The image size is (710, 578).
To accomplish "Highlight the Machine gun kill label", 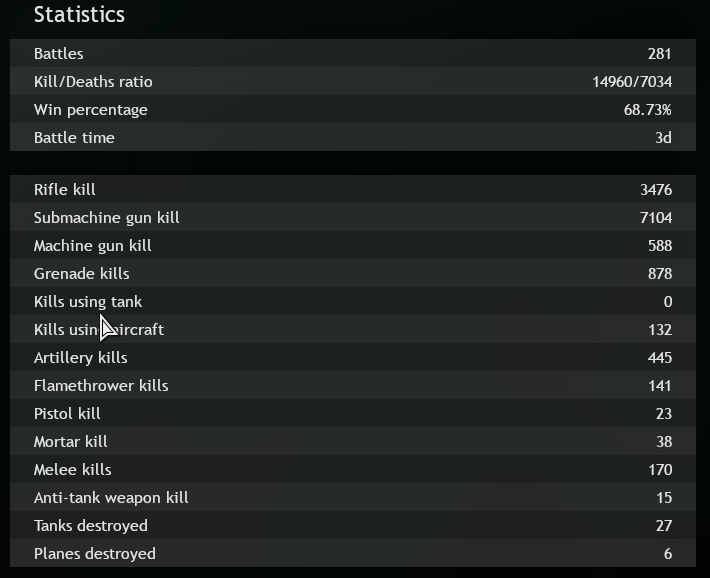I will (x=92, y=246).
